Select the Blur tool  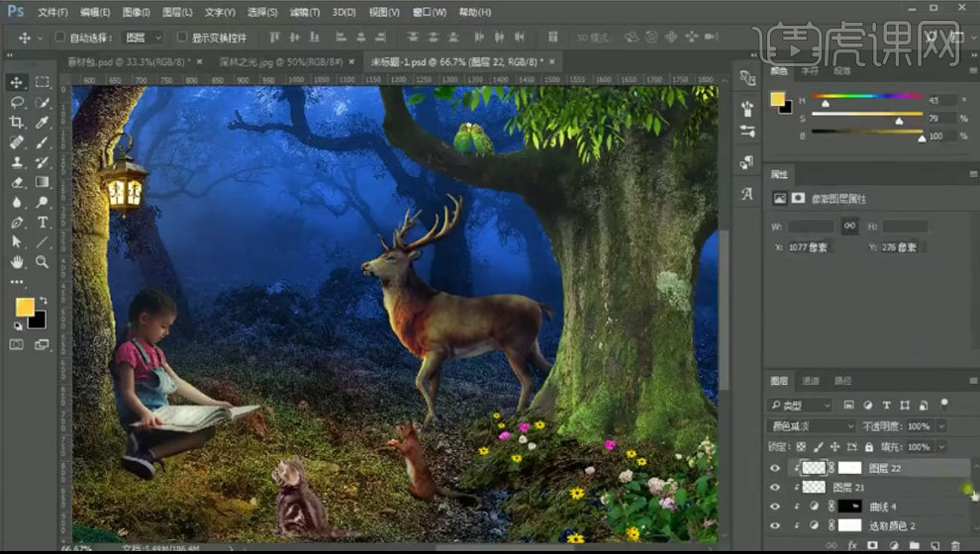(17, 202)
